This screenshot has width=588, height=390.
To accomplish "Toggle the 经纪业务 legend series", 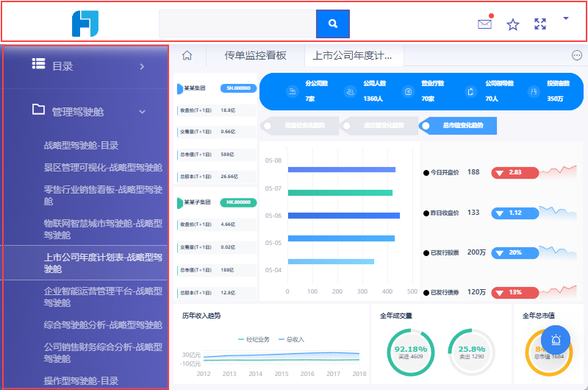I will pos(254,339).
